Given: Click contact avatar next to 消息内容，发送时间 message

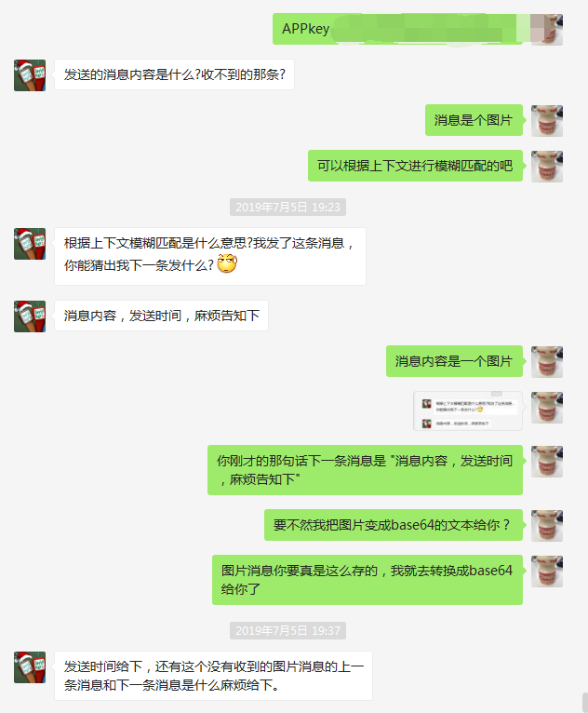Looking at the screenshot, I should pyautogui.click(x=30, y=316).
